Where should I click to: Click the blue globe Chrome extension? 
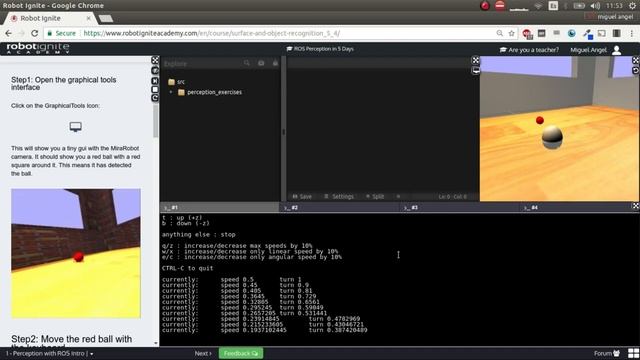572,33
